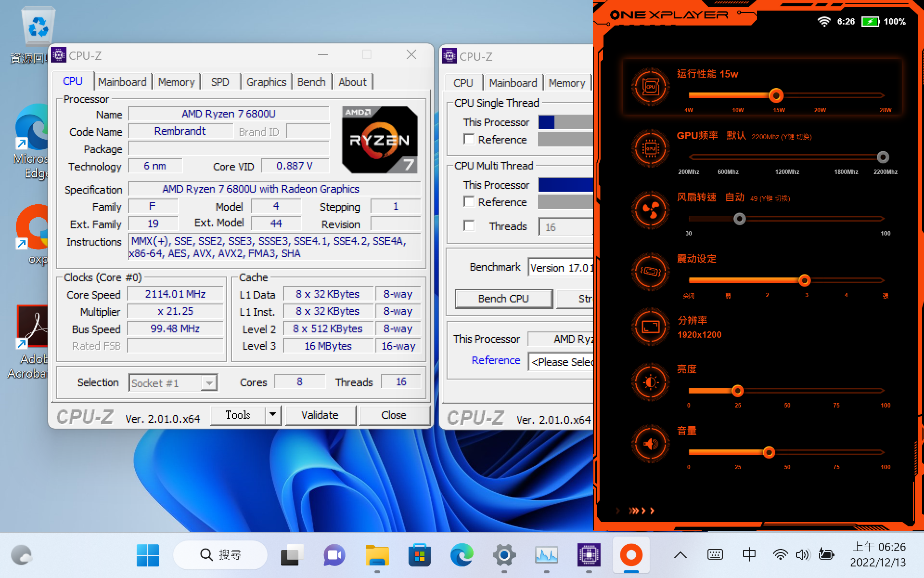This screenshot has width=924, height=578.
Task: Click the Name field AMD Ryzen 7 6800U
Action: coord(229,114)
